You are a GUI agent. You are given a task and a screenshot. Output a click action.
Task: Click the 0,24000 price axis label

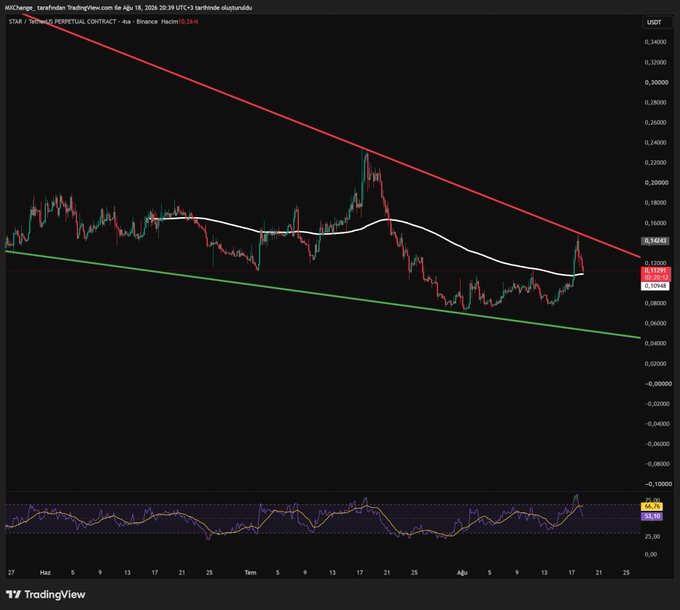pyautogui.click(x=656, y=143)
